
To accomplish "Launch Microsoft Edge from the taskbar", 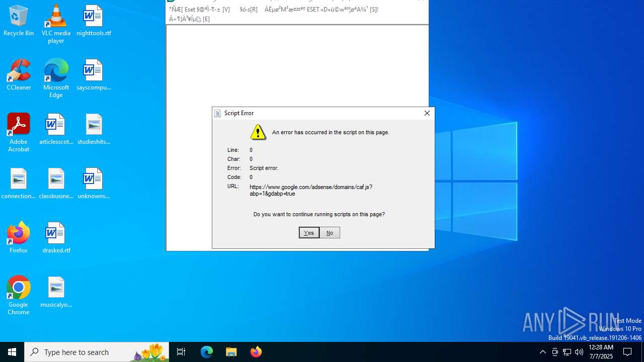I will 207,352.
